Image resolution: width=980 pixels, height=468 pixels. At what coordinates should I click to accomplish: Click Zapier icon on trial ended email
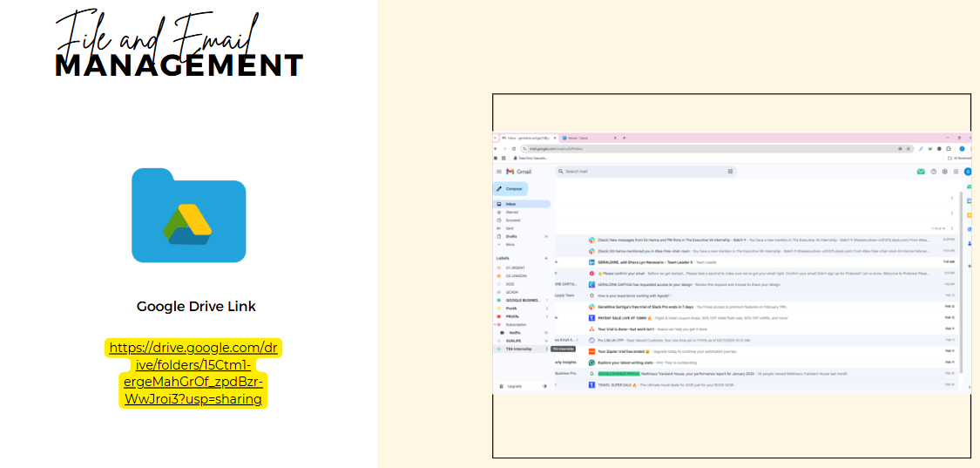591,351
